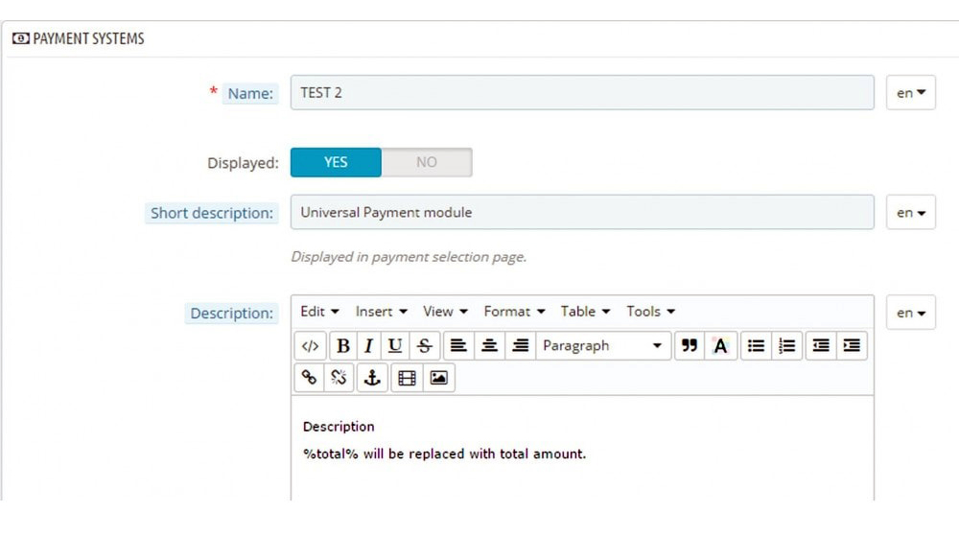959x560 pixels.
Task: Click the Description field label
Action: 231,314
